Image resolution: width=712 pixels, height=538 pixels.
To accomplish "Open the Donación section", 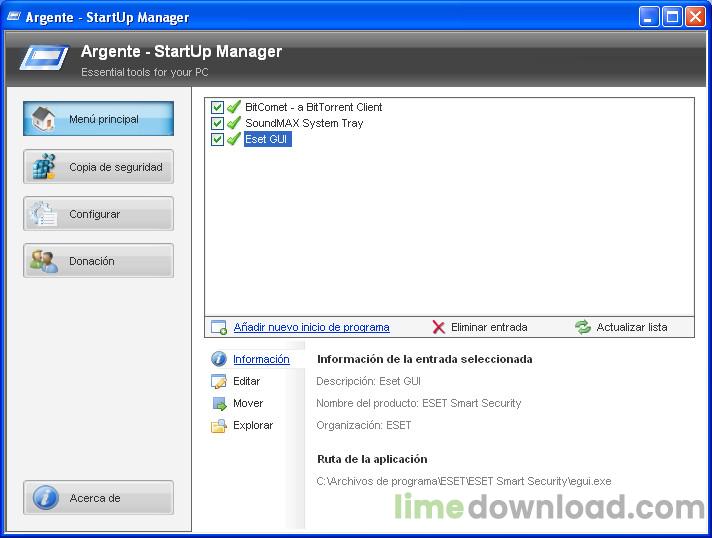I will pyautogui.click(x=98, y=261).
